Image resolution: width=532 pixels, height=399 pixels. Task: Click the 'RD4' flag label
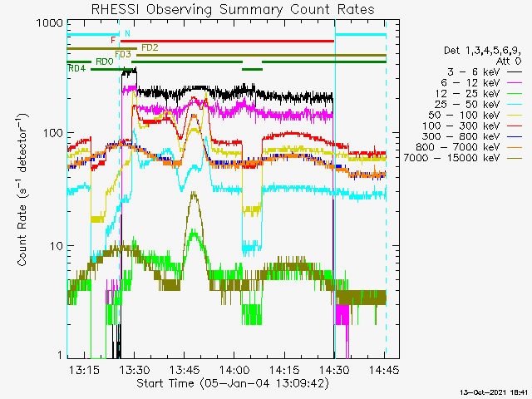pyautogui.click(x=77, y=68)
